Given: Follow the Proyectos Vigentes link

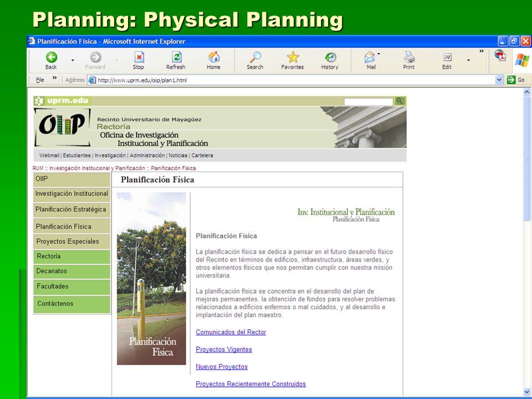Looking at the screenshot, I should (224, 350).
